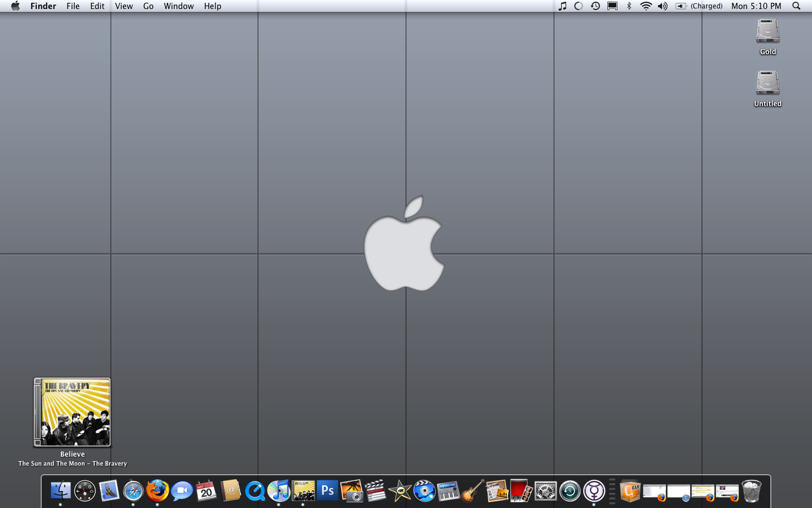The image size is (812, 508).
Task: Open the Apple menu
Action: 15,6
